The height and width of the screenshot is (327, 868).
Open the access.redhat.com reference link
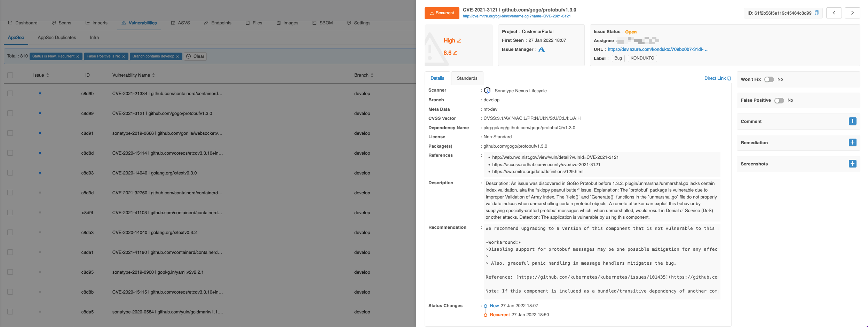pyautogui.click(x=546, y=165)
